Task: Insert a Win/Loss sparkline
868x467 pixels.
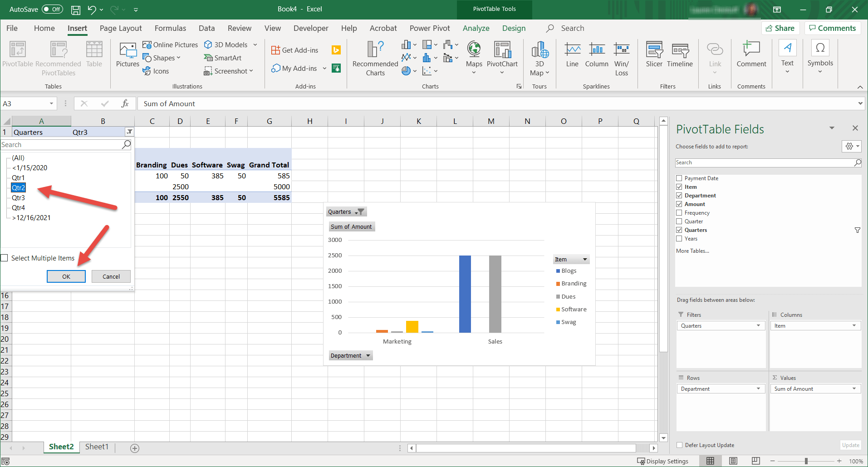Action: (622, 59)
